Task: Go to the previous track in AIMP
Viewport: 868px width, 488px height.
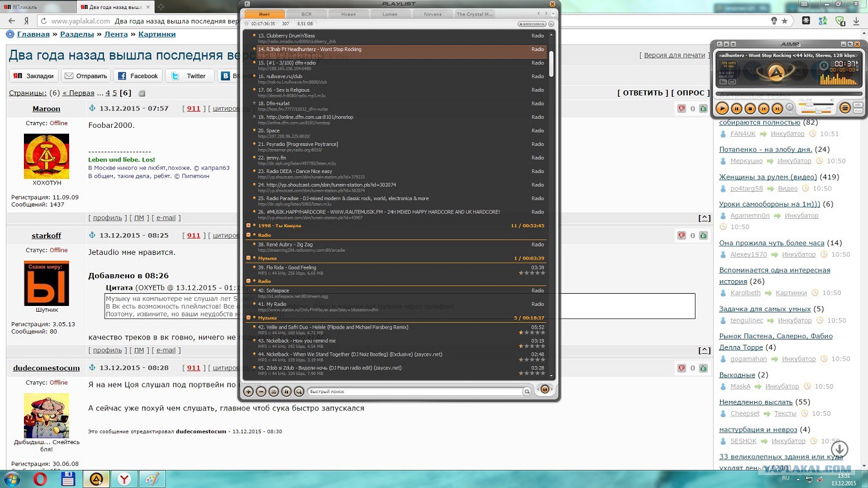Action: tap(763, 109)
